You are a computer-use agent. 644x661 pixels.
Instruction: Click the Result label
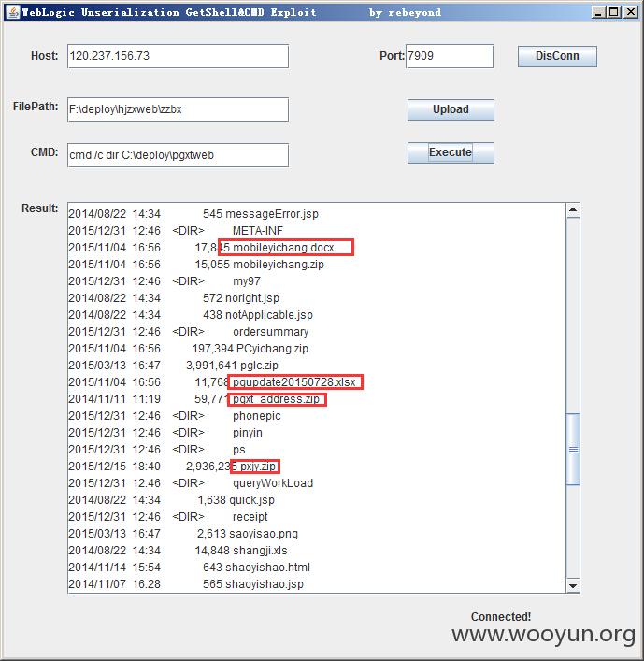click(39, 208)
